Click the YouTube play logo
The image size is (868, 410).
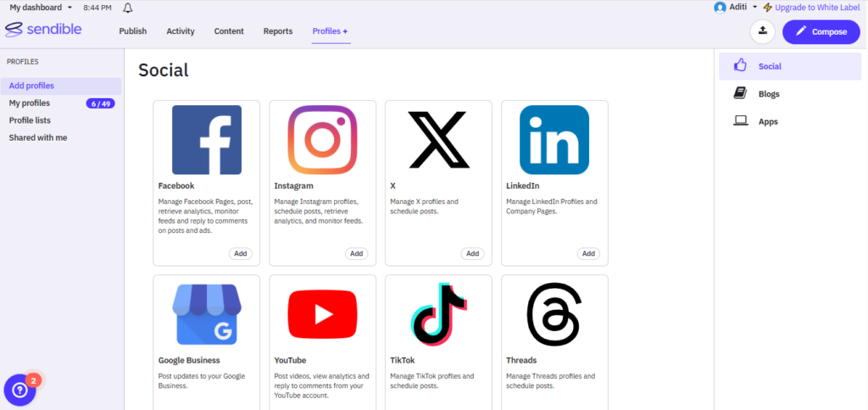pos(322,314)
